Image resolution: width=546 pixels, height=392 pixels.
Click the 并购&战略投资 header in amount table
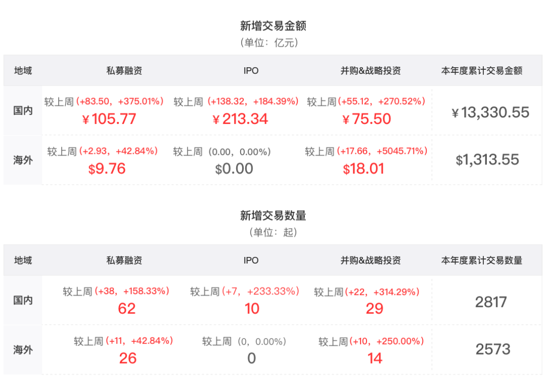pyautogui.click(x=371, y=71)
